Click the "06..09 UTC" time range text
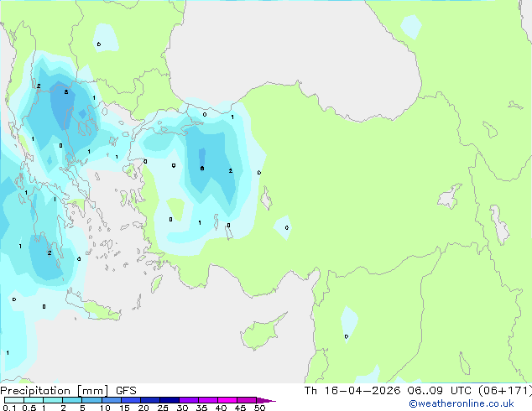The width and height of the screenshot is (532, 411). coord(439,391)
